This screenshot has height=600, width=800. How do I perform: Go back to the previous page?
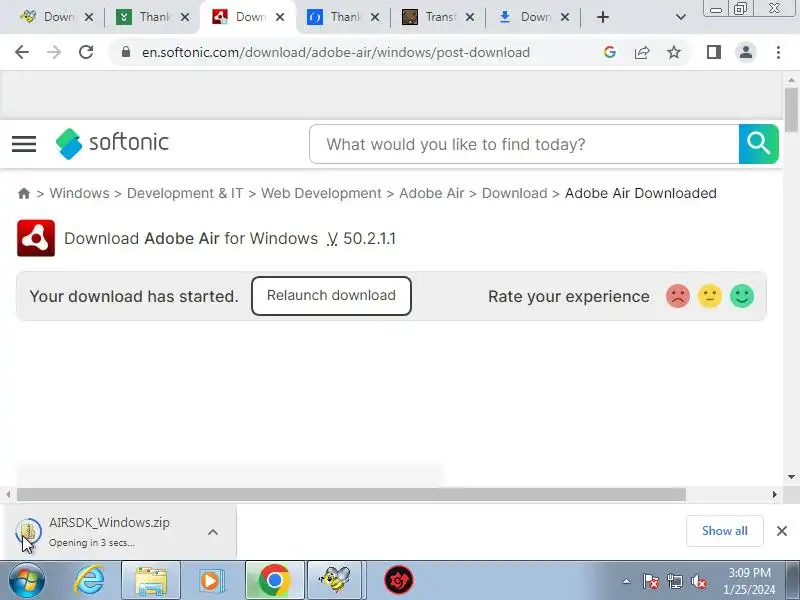22,52
